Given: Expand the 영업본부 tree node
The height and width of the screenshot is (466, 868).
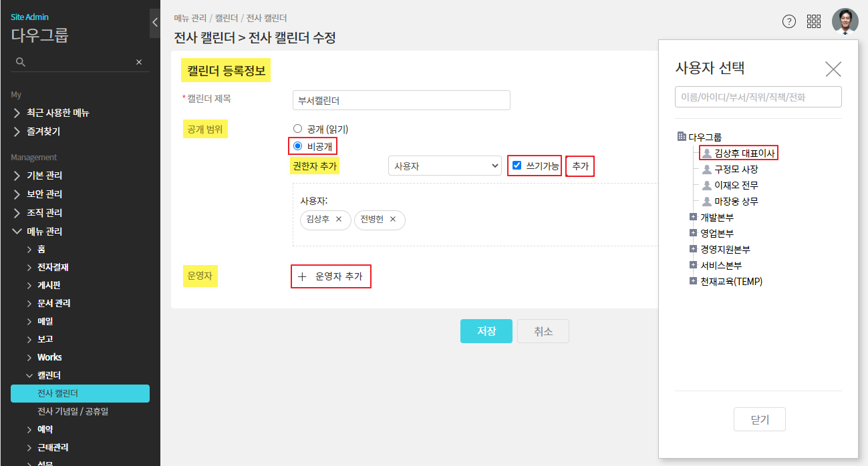Looking at the screenshot, I should pos(693,233).
